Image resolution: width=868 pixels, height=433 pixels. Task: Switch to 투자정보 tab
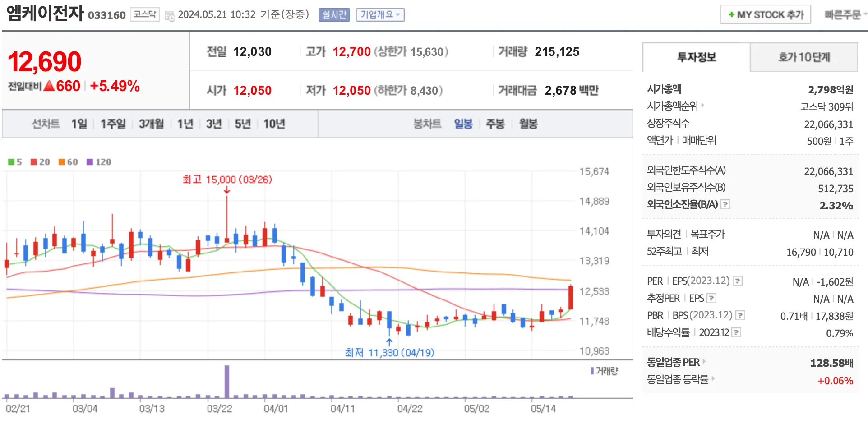pos(696,57)
